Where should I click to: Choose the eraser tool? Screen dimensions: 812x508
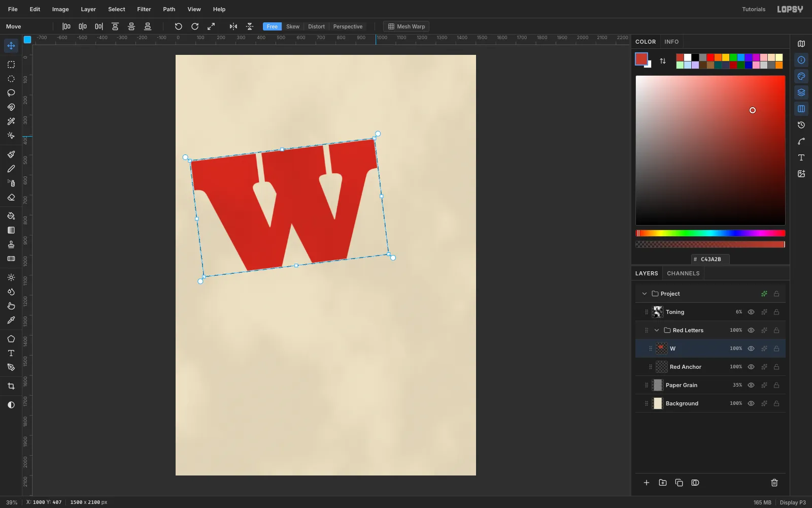[x=11, y=197]
